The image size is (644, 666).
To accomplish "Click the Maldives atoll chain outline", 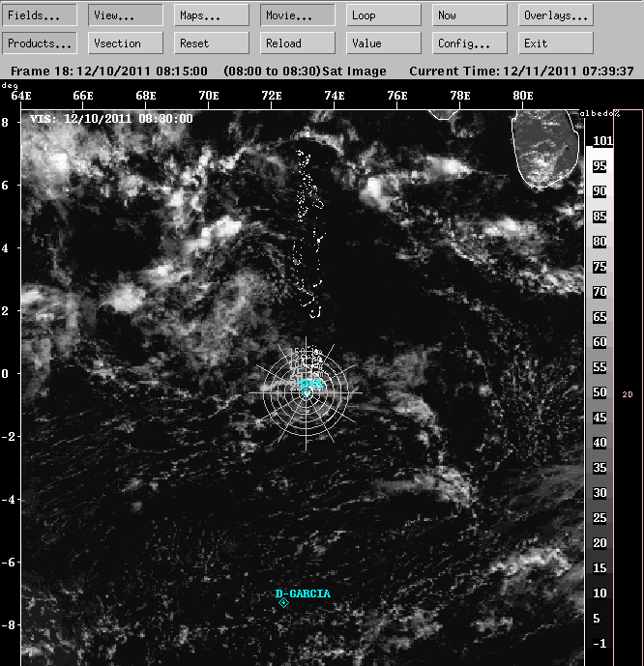I will (x=308, y=234).
